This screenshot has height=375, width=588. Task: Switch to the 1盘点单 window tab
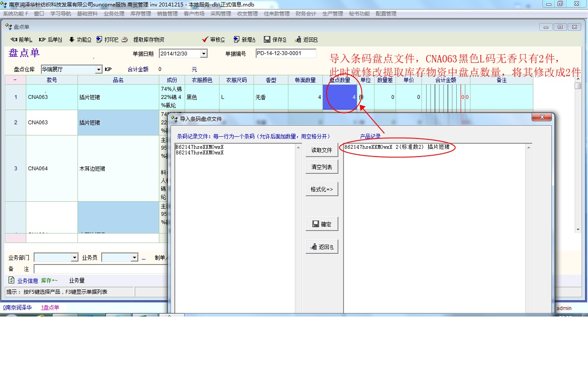50,307
